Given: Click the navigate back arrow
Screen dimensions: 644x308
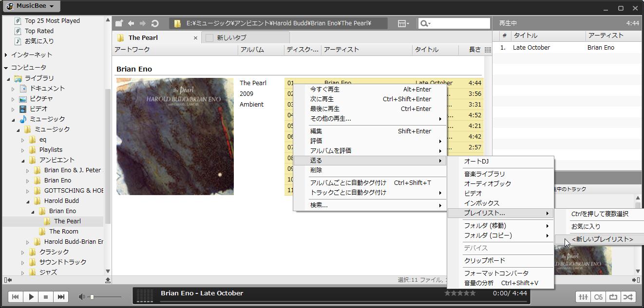Looking at the screenshot, I should [x=131, y=23].
